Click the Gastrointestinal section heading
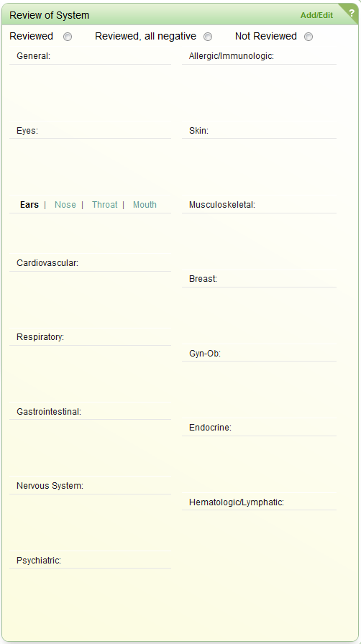361x644 pixels. 49,412
